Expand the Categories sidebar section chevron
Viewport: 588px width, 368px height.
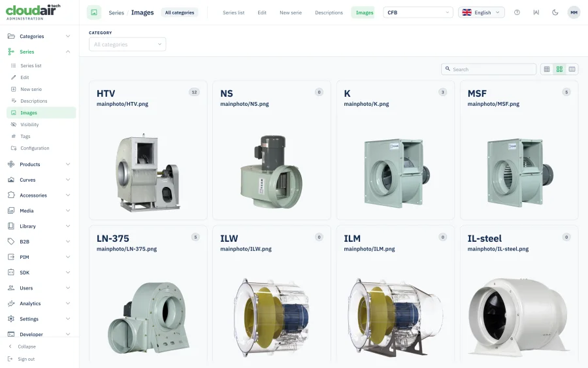[x=68, y=36]
